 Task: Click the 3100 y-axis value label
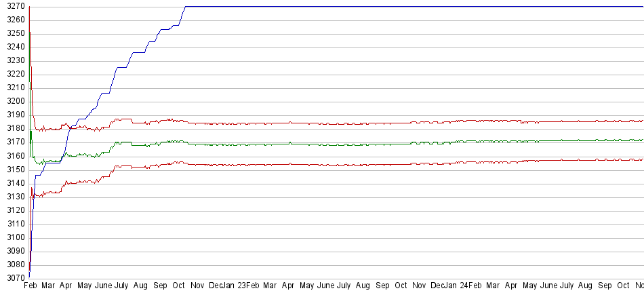pos(14,237)
